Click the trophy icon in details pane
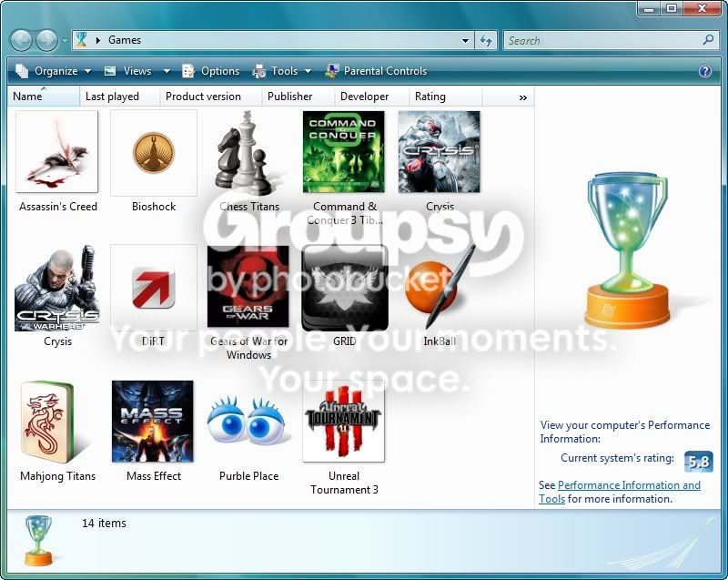 (38, 540)
